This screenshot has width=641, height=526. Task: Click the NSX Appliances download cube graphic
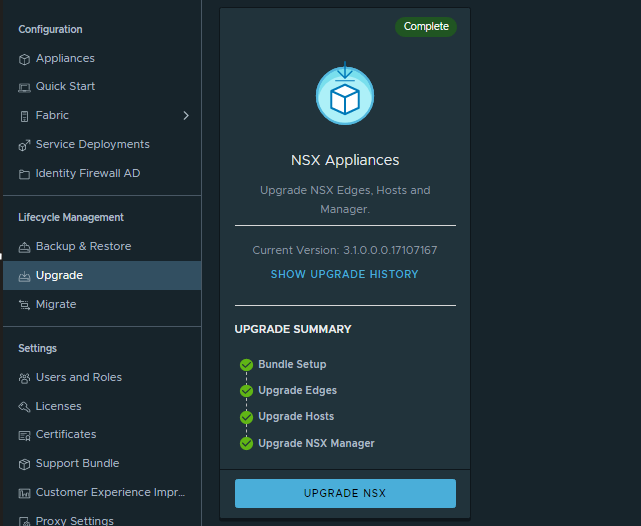click(x=345, y=94)
